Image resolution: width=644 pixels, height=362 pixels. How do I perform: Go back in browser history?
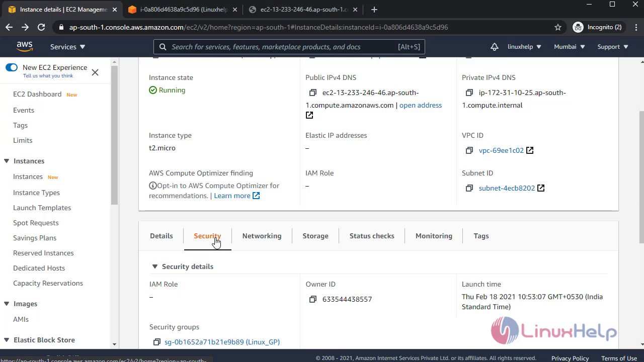(x=9, y=27)
